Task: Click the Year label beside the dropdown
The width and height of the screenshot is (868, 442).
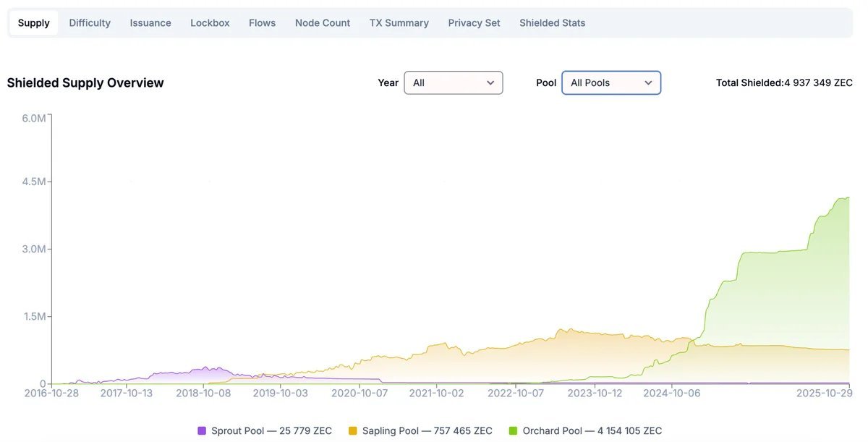Action: tap(388, 82)
